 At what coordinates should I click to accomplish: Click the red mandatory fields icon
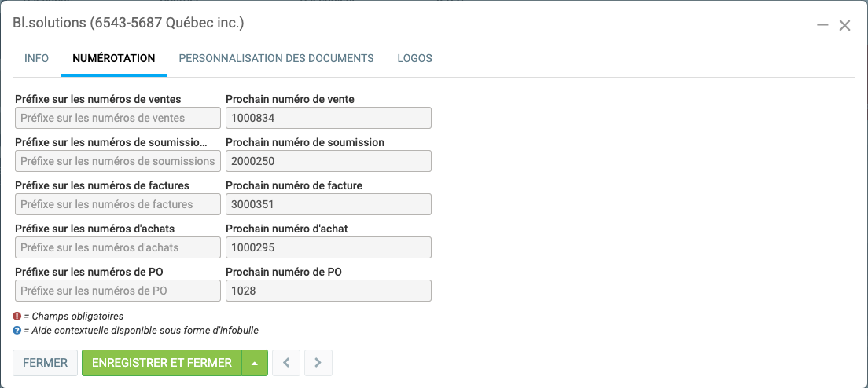(x=17, y=317)
